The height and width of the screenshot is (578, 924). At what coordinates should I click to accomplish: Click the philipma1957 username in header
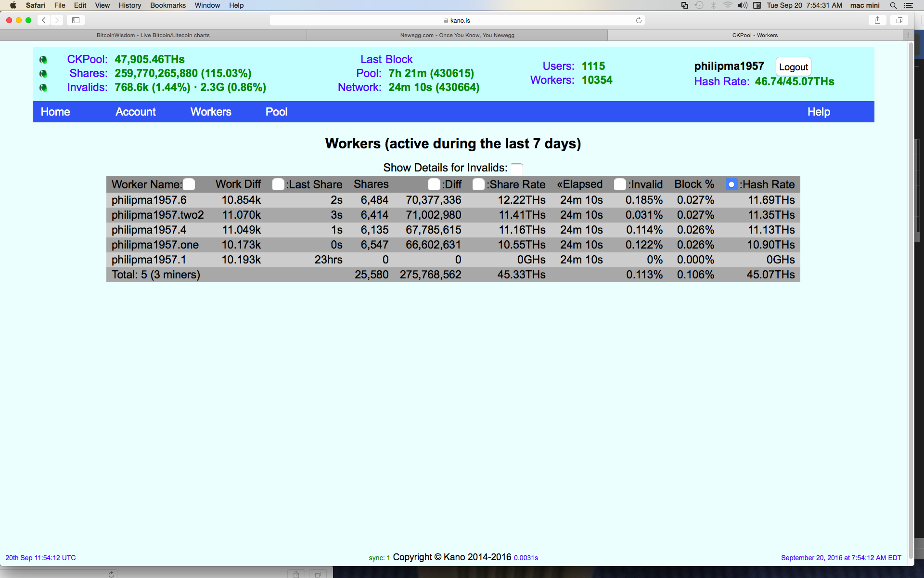[x=729, y=66]
